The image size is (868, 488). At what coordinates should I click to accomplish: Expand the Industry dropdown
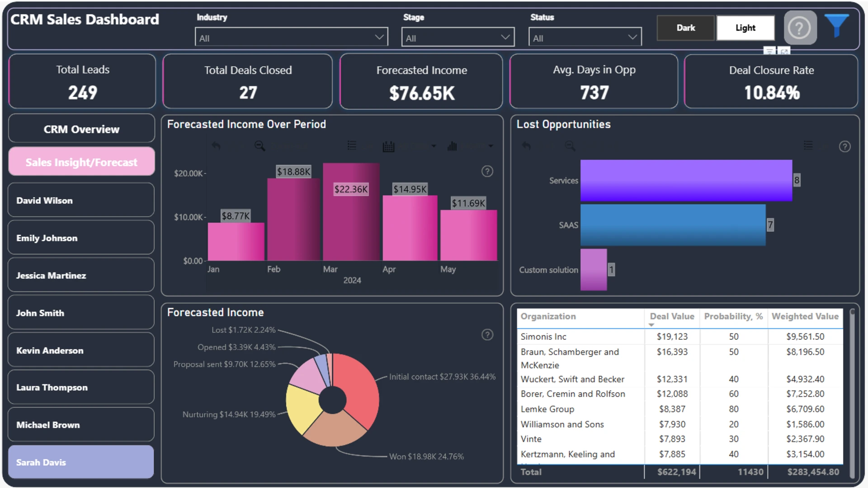click(292, 37)
